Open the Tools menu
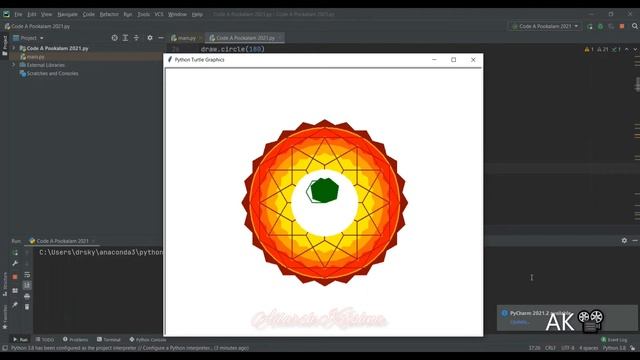 [143, 14]
